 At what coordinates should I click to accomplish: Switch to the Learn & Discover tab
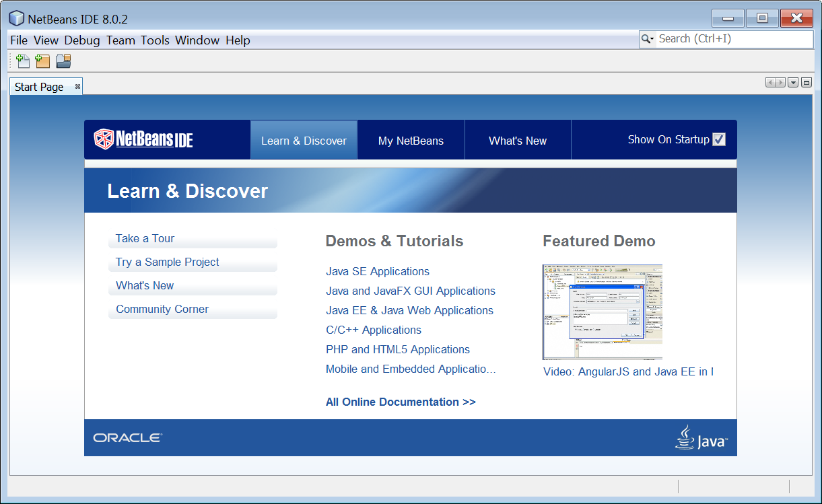tap(304, 140)
